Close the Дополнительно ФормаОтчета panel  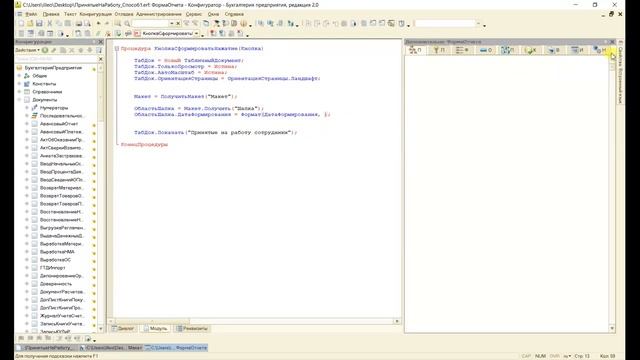612,42
